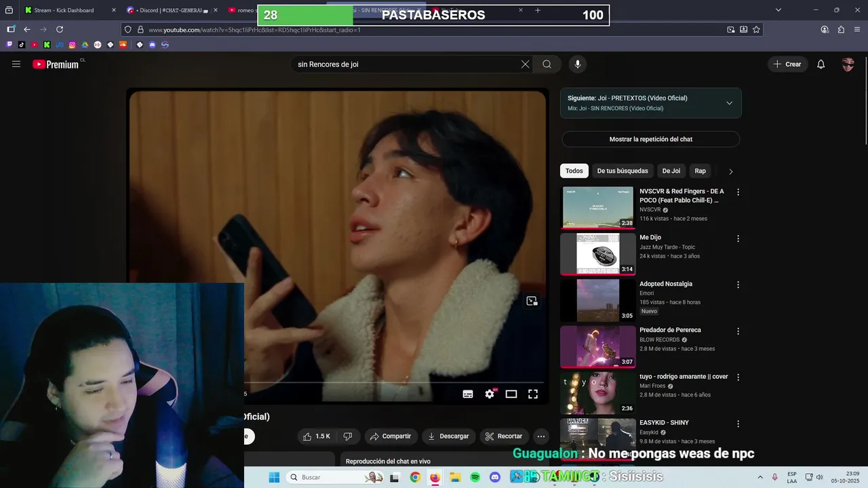Open the browser application hamburger menu
This screenshot has height=488, width=868.
[x=857, y=29]
